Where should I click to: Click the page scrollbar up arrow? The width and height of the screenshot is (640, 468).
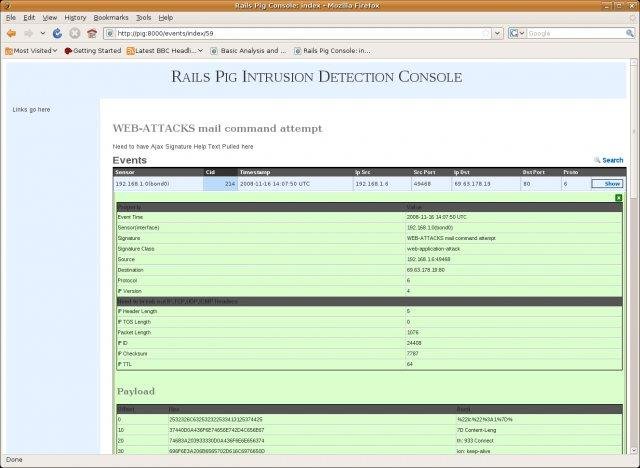click(634, 62)
